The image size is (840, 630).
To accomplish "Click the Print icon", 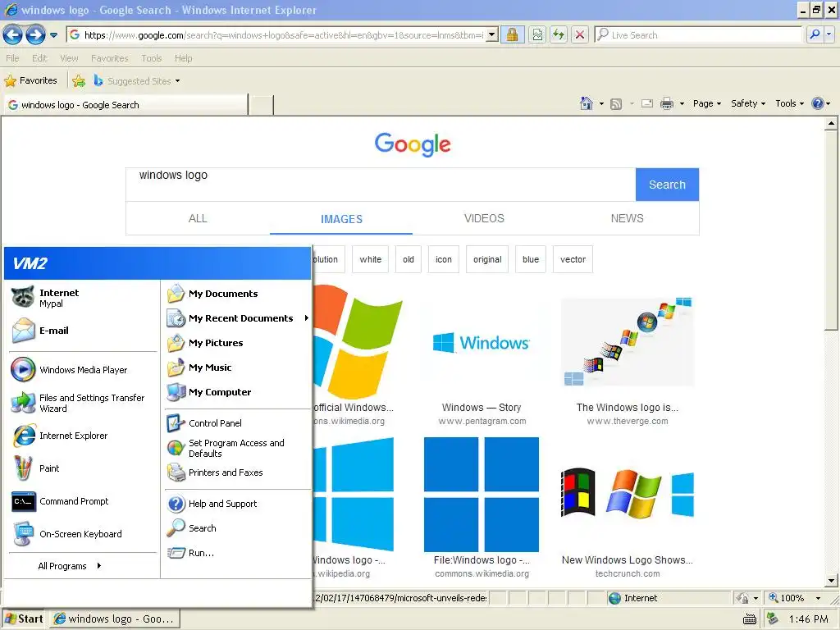I will pyautogui.click(x=666, y=103).
